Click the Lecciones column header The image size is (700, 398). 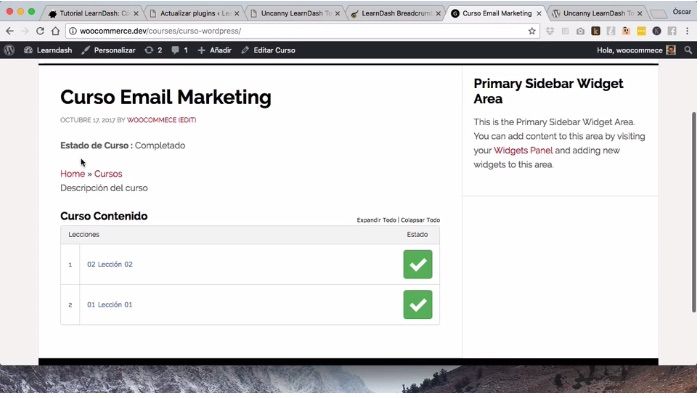tap(84, 234)
